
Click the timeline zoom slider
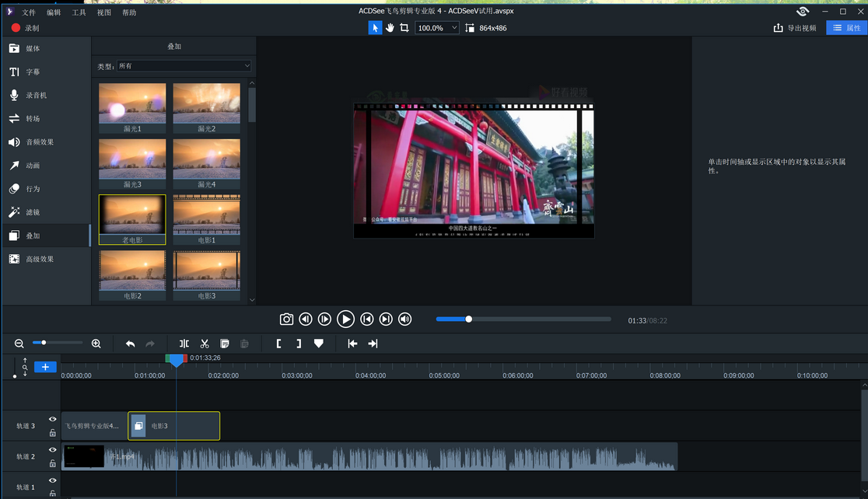[57, 343]
